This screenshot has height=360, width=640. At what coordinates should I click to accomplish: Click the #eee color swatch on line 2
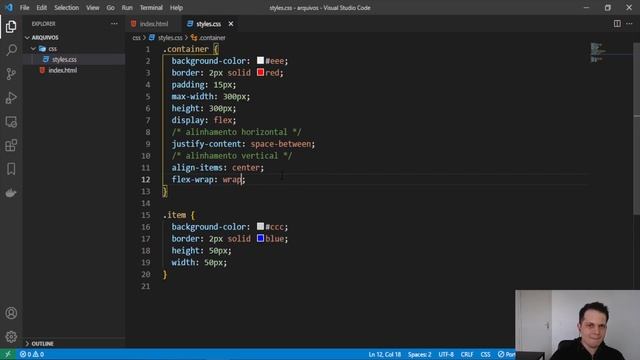(260, 60)
